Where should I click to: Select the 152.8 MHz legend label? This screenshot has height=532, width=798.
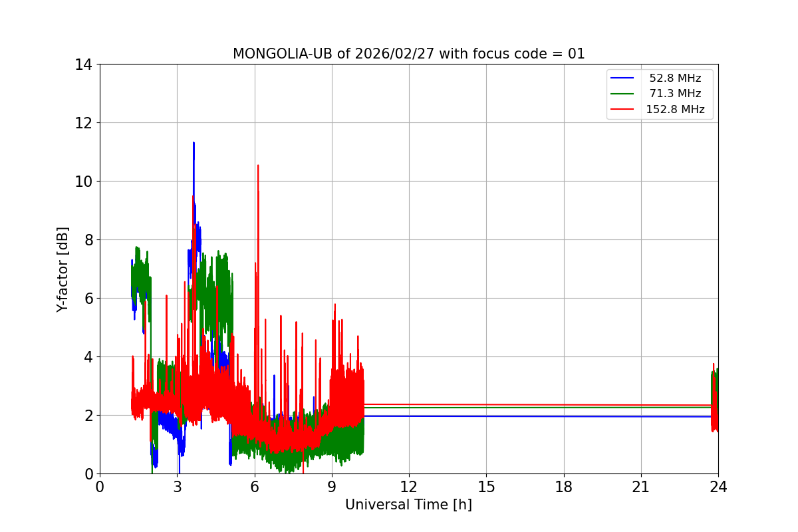pos(675,110)
